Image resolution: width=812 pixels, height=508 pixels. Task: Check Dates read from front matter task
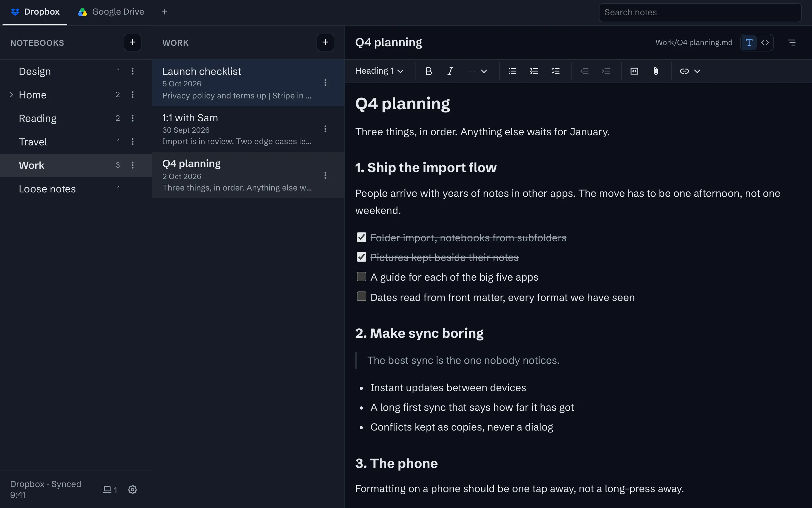(x=361, y=296)
